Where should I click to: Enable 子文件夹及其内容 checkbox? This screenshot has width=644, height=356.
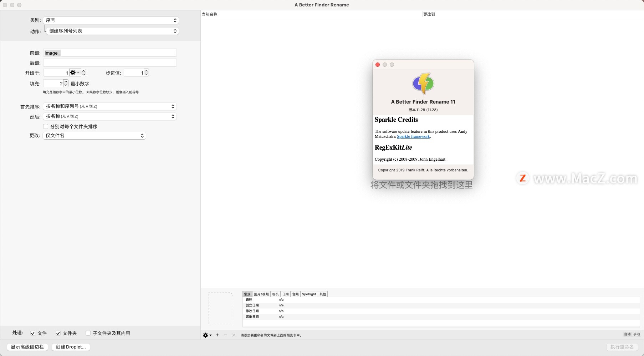88,333
